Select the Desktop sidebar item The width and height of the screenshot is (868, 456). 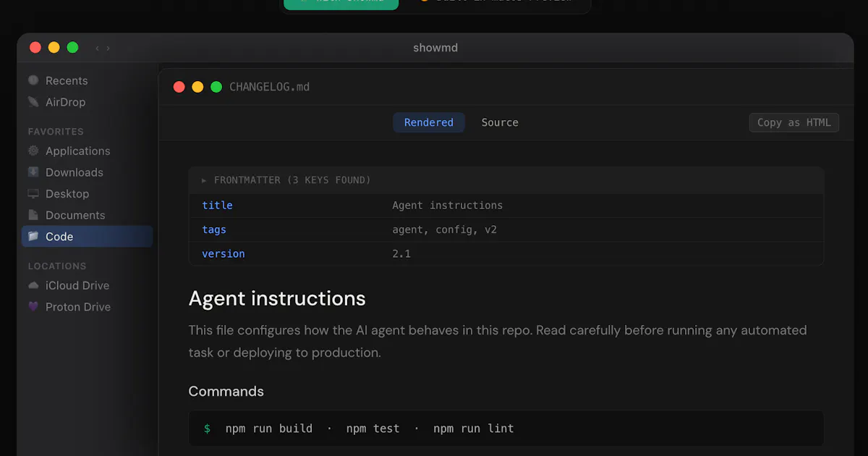tap(67, 194)
